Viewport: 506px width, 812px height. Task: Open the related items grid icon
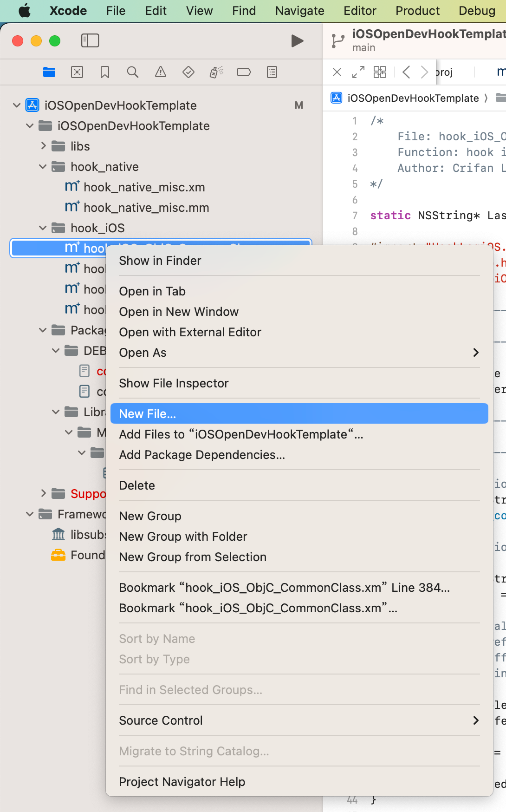point(380,72)
